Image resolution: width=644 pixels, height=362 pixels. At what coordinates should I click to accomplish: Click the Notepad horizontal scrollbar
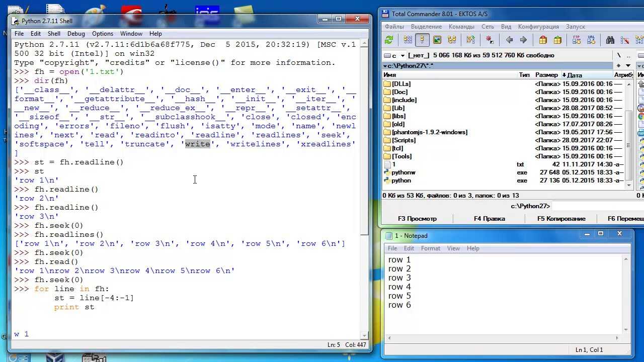tap(503, 338)
